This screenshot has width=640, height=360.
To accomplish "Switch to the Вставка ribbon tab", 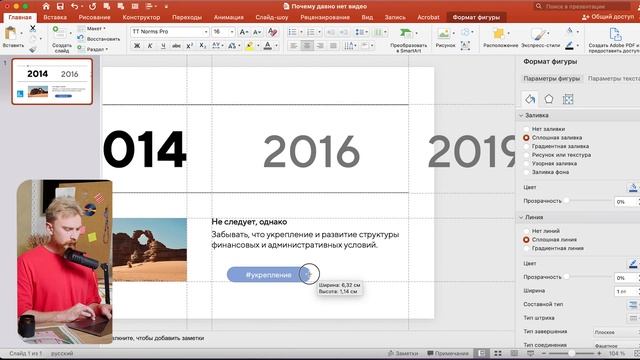I will coord(55,17).
